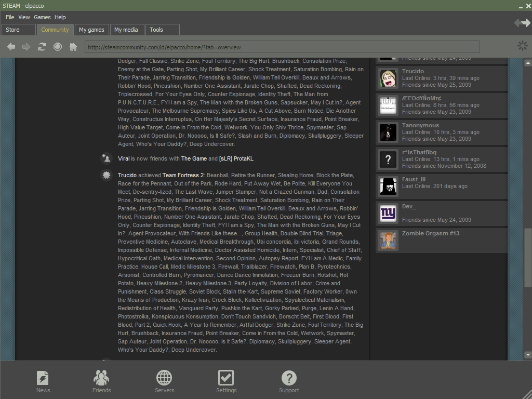532x399 pixels.
Task: Open Trucido name in friends list
Action: coord(413,71)
